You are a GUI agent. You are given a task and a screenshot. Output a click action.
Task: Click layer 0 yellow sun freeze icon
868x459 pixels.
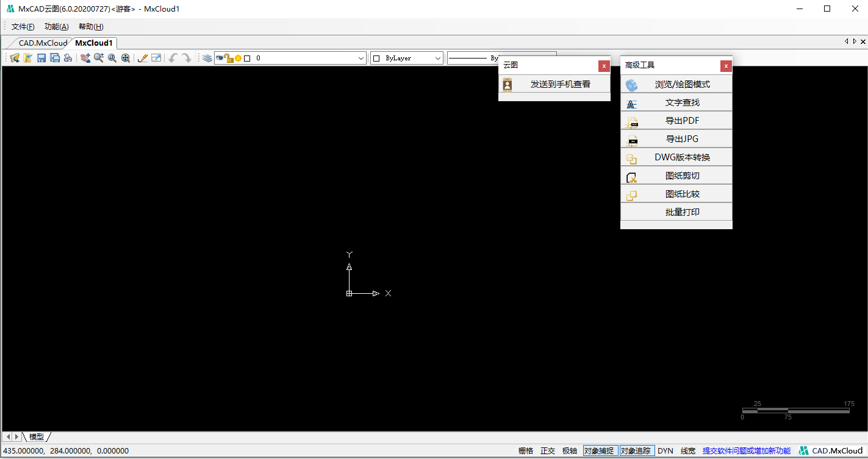(x=238, y=59)
